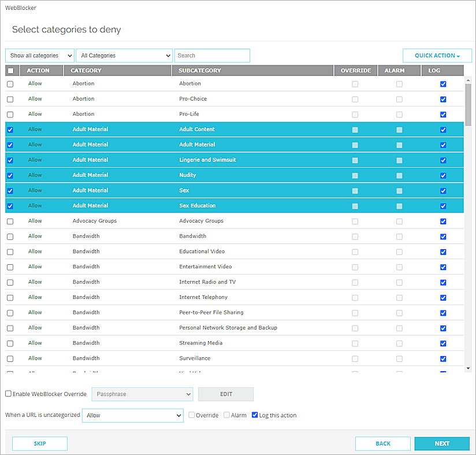Image resolution: width=476 pixels, height=455 pixels.
Task: Enable Override for uncategorized URLs
Action: tap(191, 415)
